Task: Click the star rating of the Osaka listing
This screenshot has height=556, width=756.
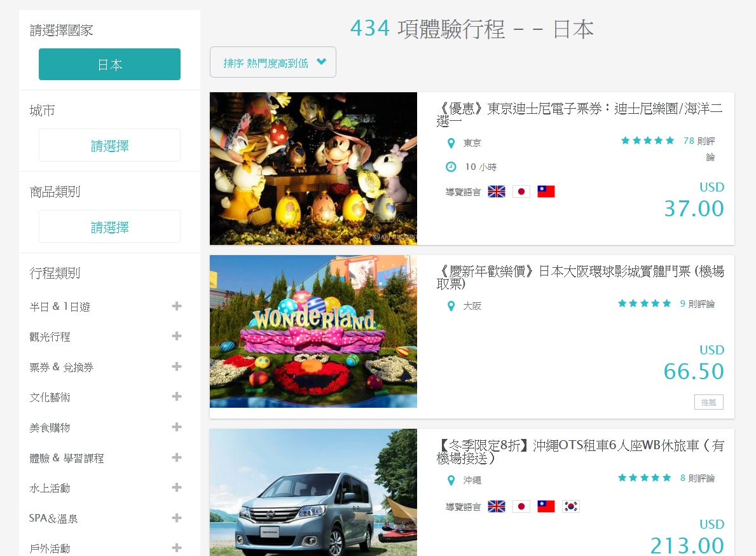Action: 645,303
